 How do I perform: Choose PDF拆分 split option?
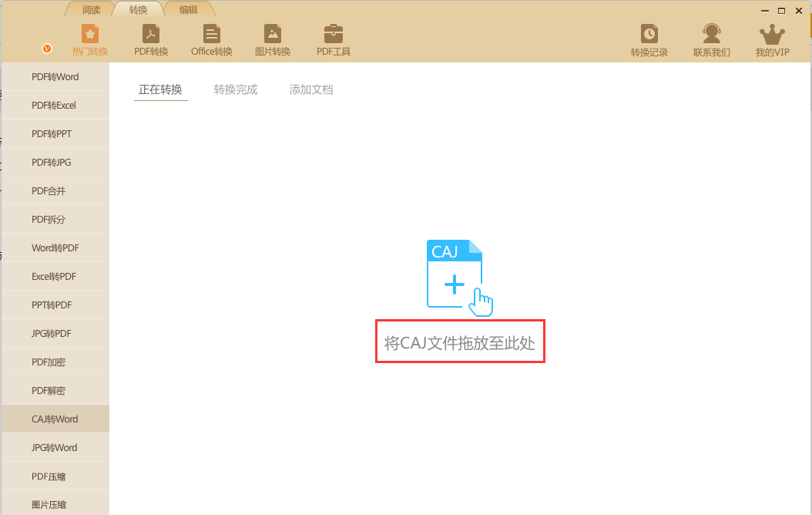(55, 219)
